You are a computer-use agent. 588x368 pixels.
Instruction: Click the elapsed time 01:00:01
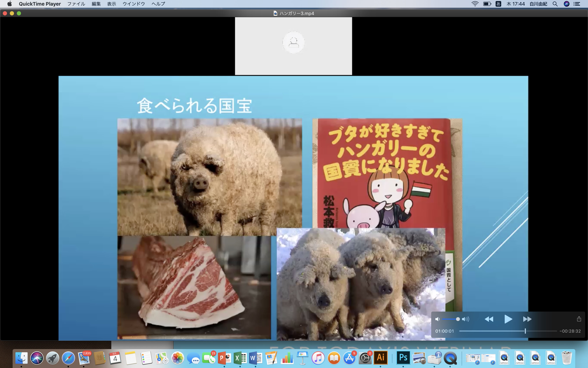tap(444, 331)
